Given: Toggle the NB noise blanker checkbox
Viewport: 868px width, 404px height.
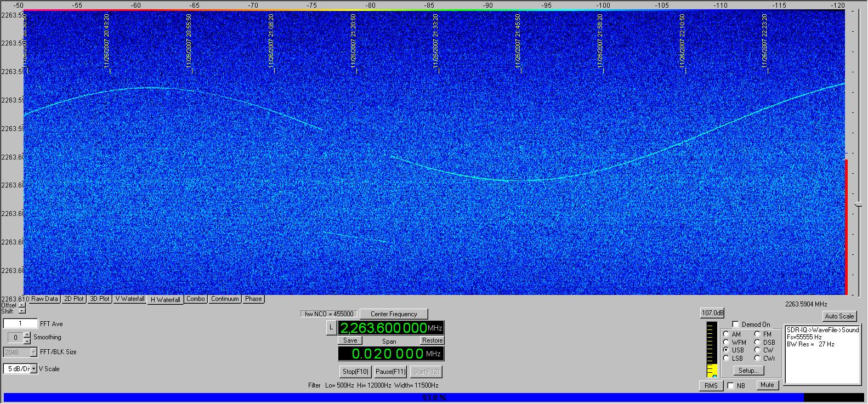Looking at the screenshot, I should pos(730,386).
